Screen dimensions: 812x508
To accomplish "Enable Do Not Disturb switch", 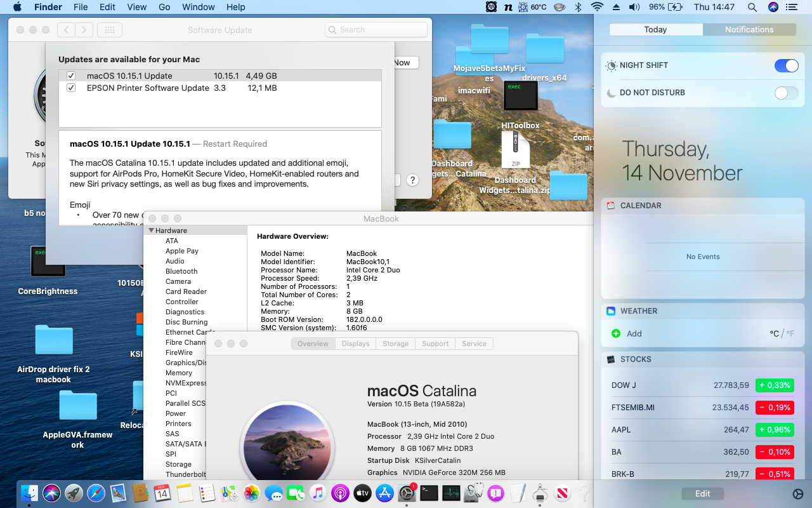I will tap(787, 93).
